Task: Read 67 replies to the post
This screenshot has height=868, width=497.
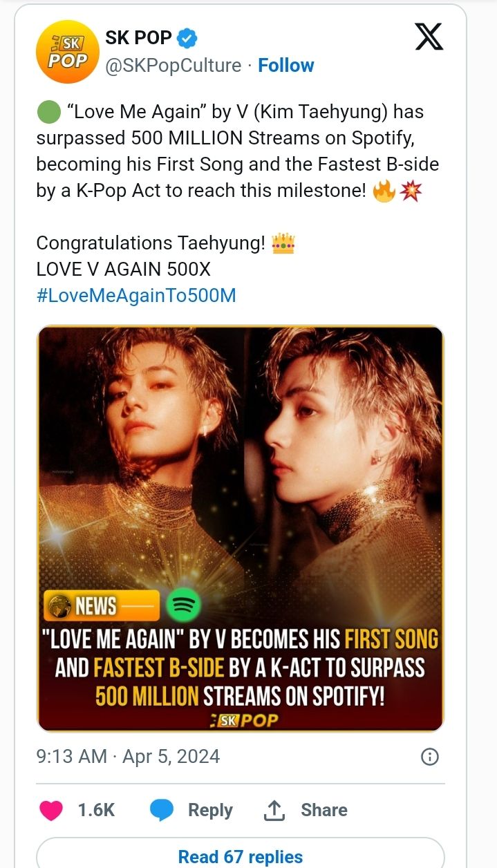Action: [240, 857]
